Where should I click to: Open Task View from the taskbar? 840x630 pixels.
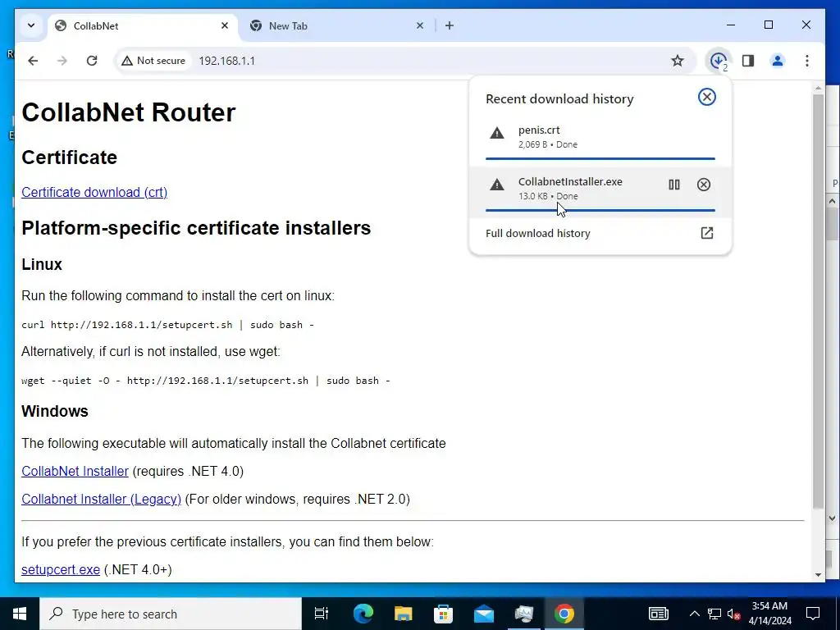[x=322, y=614]
